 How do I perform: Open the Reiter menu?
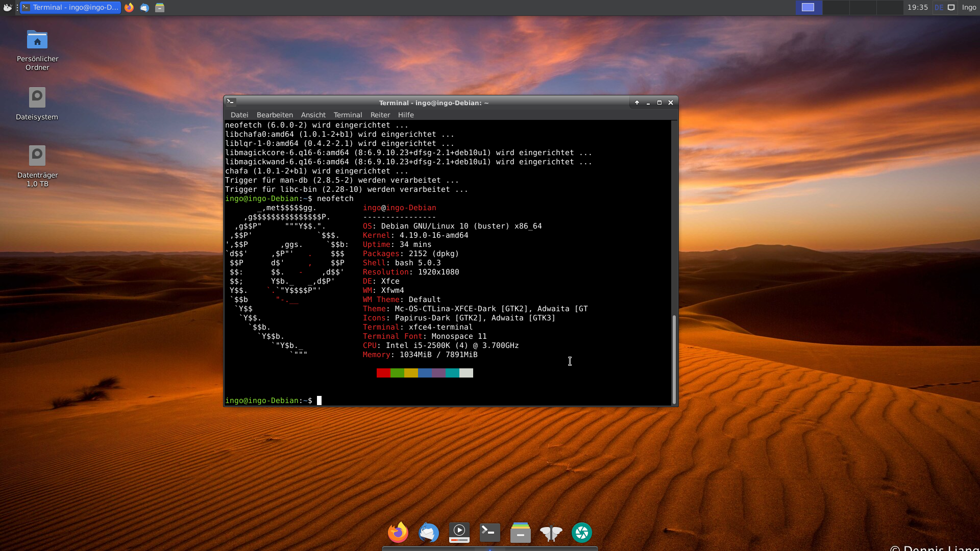(380, 115)
